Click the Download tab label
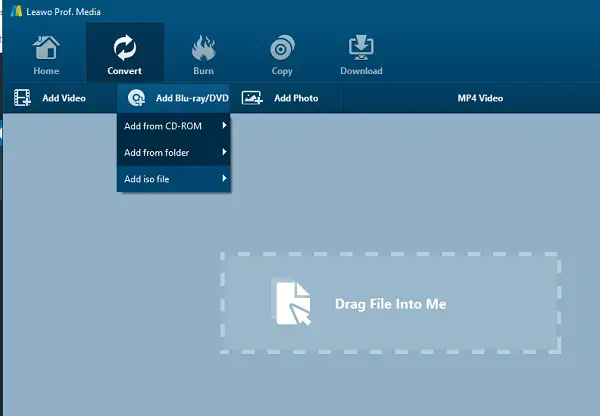The height and width of the screenshot is (416, 600). [361, 71]
